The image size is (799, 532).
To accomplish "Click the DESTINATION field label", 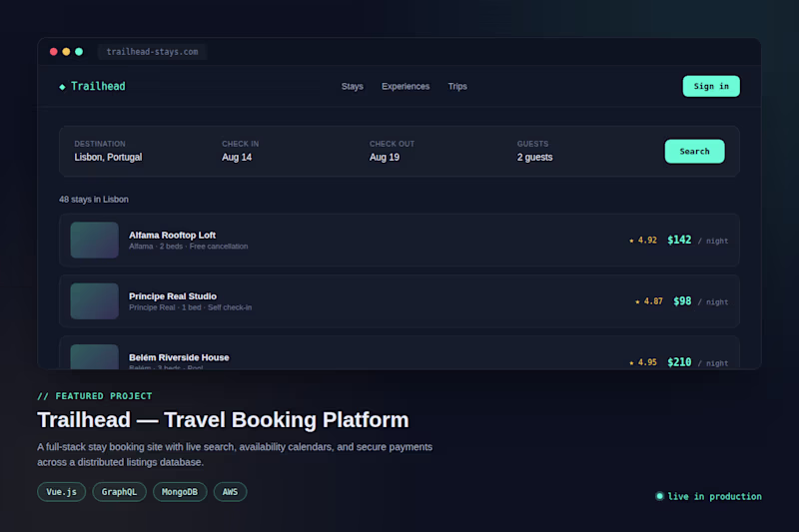I will tap(100, 144).
